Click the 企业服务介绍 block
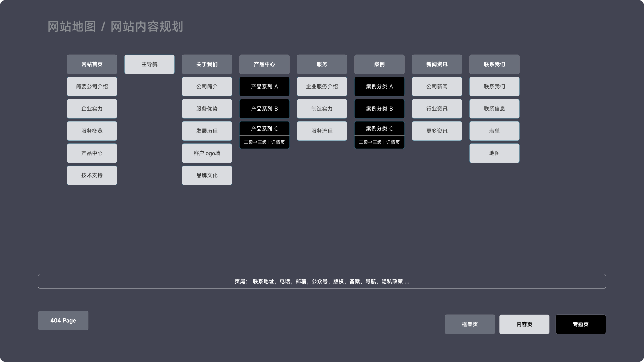Image resolution: width=644 pixels, height=362 pixels. 322,87
